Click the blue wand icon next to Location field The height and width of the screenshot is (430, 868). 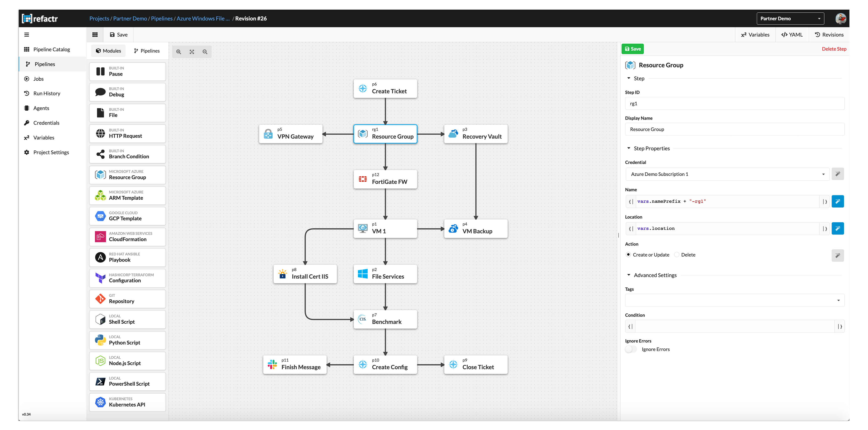tap(837, 228)
